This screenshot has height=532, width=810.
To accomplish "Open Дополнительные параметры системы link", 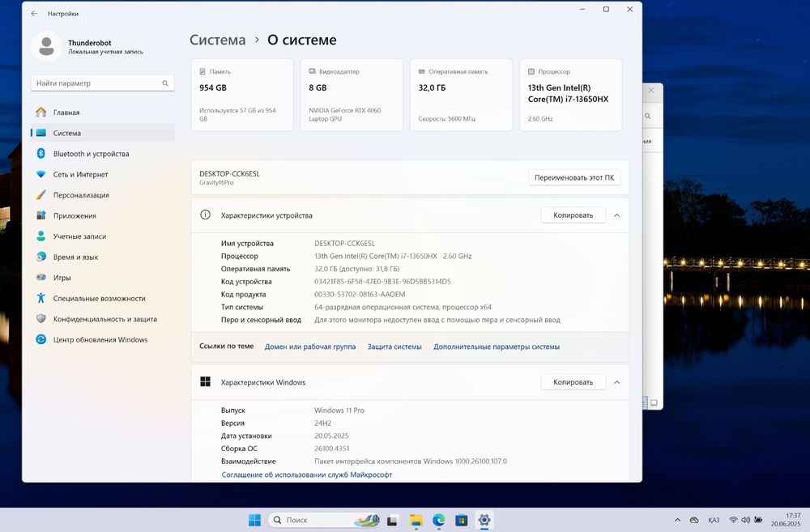I will click(x=496, y=347).
